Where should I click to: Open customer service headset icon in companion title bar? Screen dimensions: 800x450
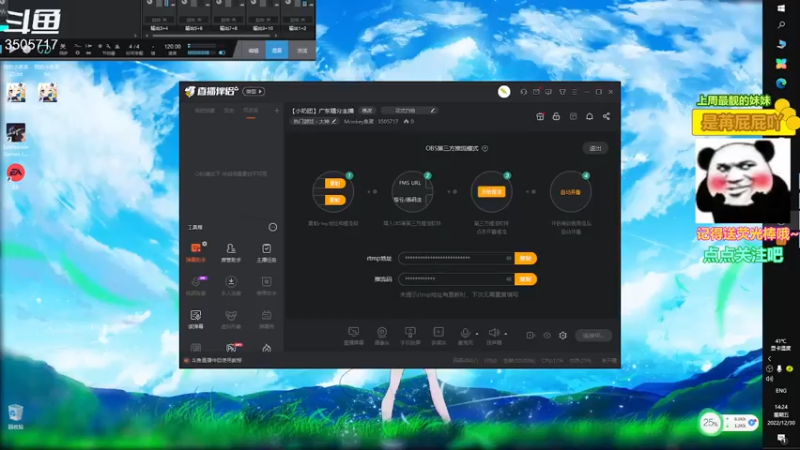click(x=523, y=92)
